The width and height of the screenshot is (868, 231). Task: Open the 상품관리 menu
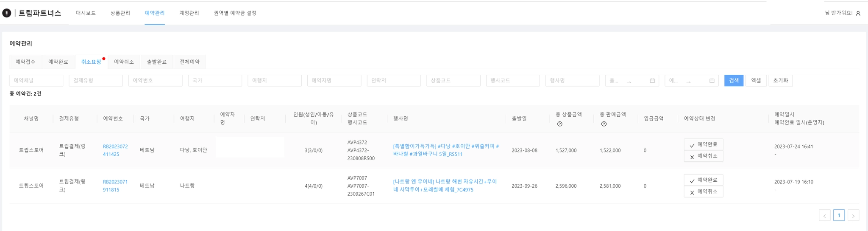120,13
